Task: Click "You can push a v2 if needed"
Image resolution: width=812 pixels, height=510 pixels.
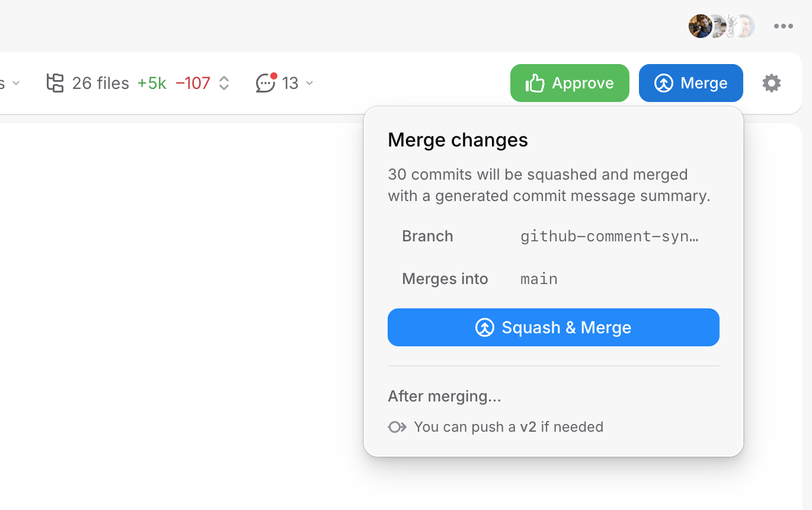Action: pyautogui.click(x=509, y=427)
